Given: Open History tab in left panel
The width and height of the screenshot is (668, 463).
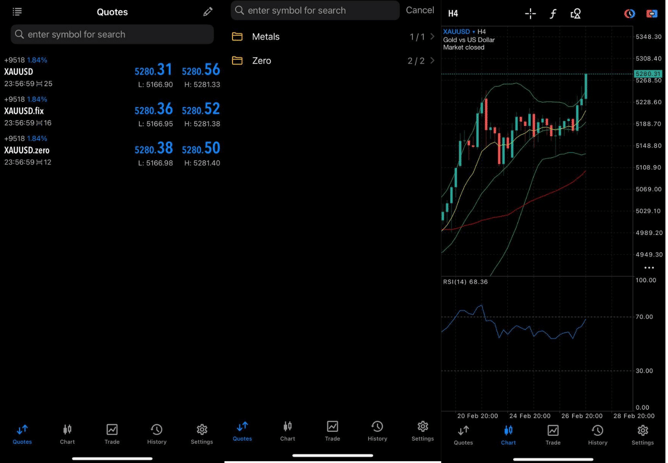Looking at the screenshot, I should [x=157, y=434].
